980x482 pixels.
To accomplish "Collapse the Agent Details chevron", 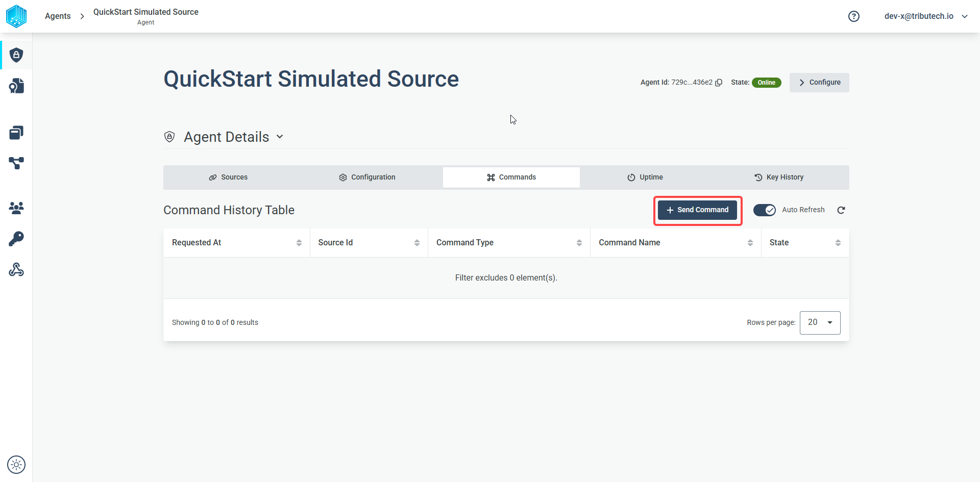I will point(280,137).
